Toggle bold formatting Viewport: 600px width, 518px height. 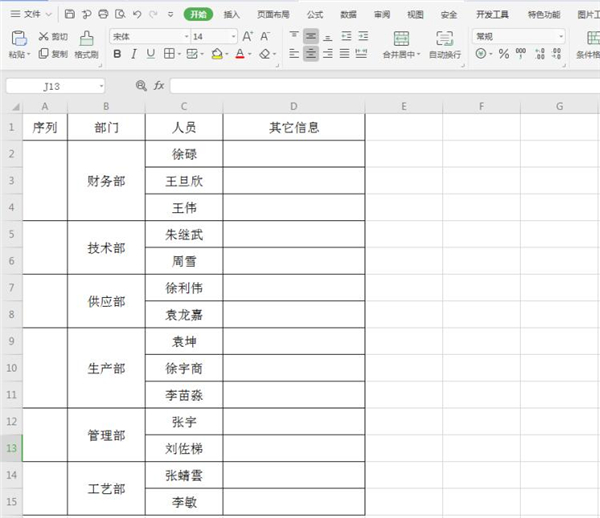tap(116, 54)
